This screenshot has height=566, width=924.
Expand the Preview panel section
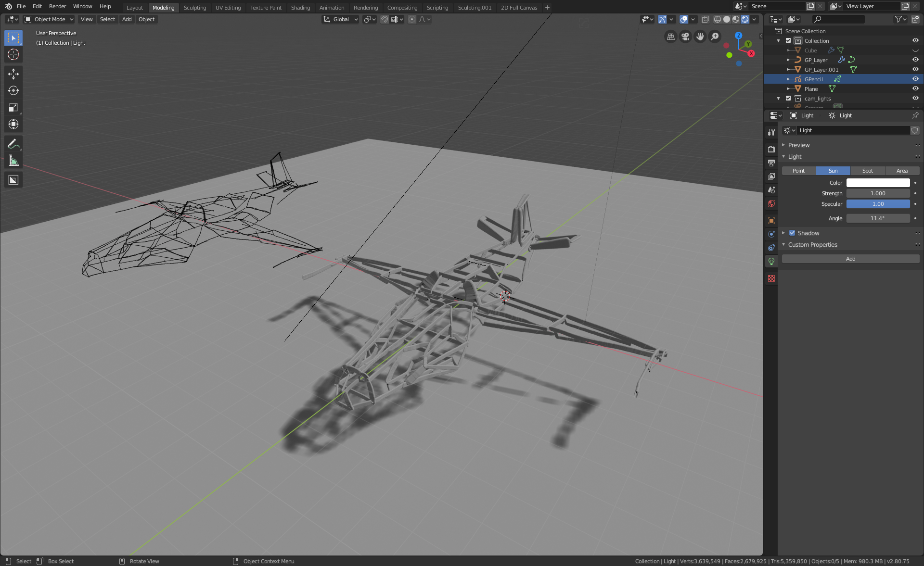point(799,145)
